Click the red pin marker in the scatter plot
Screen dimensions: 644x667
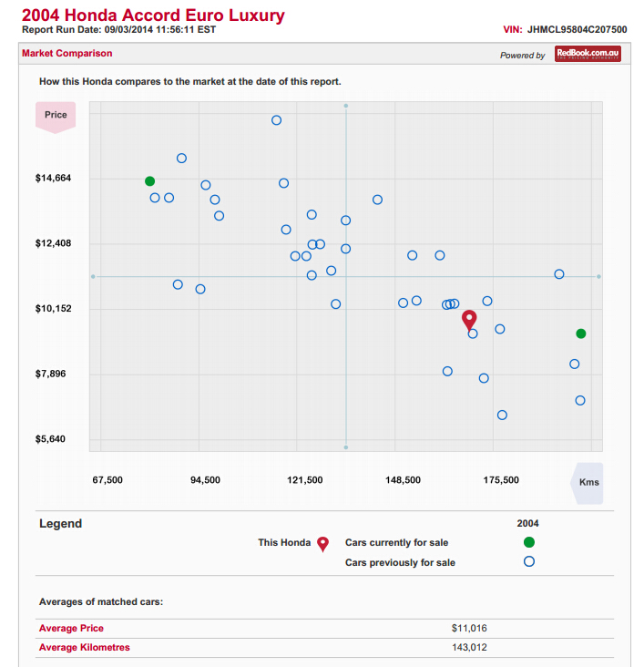click(469, 319)
